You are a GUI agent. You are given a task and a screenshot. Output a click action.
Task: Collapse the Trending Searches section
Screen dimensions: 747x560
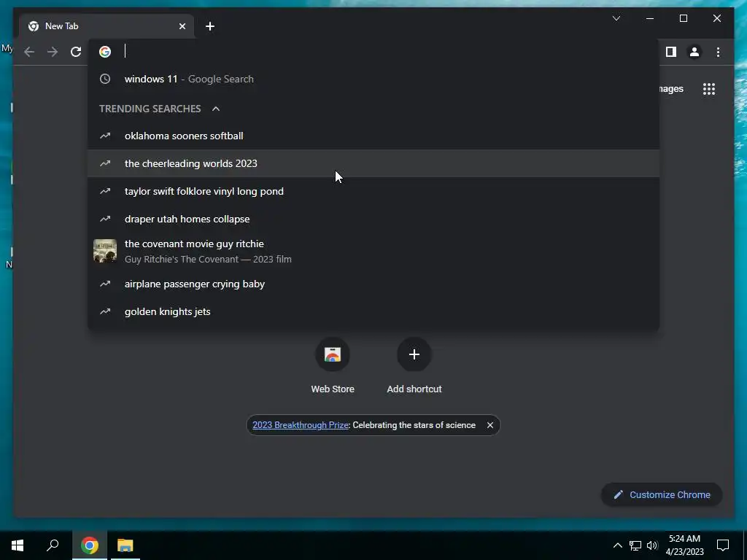pos(216,109)
